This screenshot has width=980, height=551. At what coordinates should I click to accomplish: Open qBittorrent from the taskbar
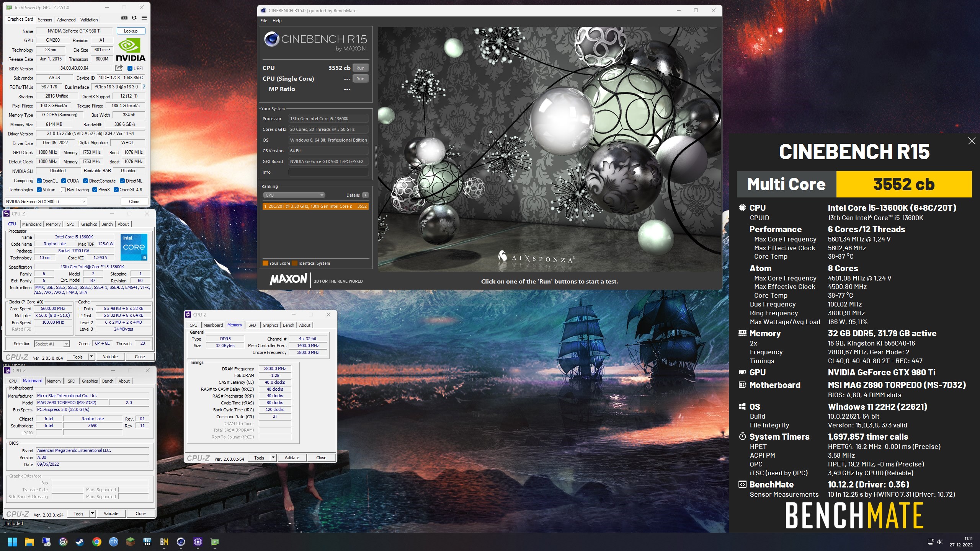tap(113, 542)
